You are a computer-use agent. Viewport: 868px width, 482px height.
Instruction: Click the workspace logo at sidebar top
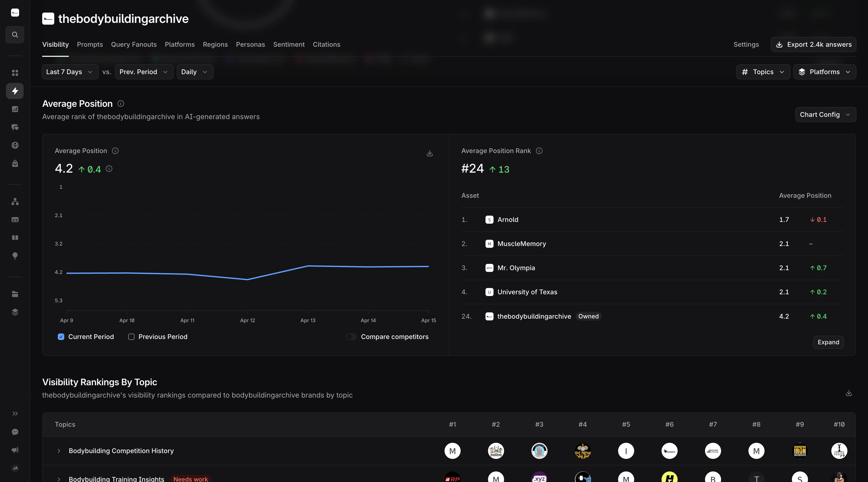coord(15,13)
